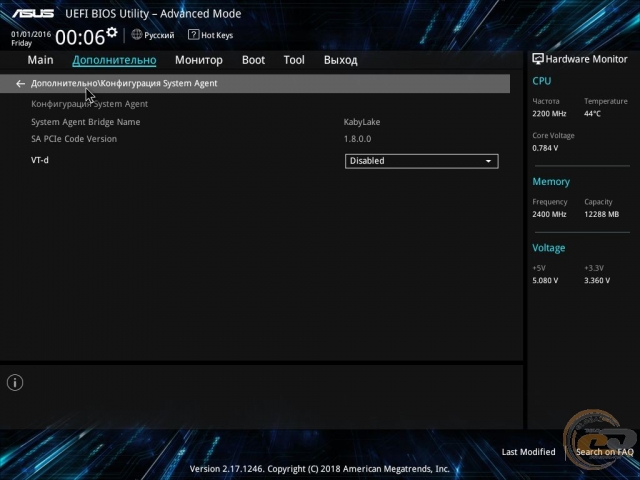
Task: Click the Hot Keys question mark icon
Action: point(193,35)
